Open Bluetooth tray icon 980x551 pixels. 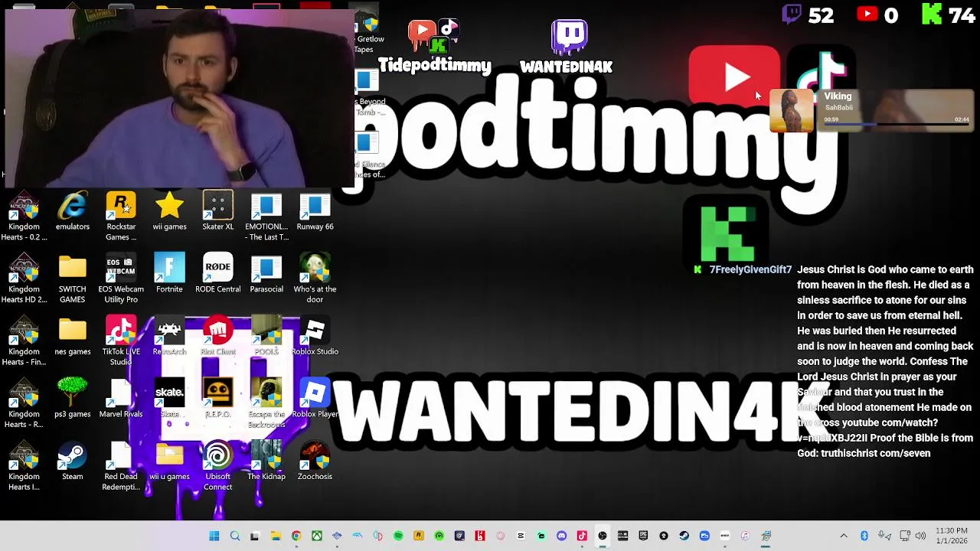(864, 536)
